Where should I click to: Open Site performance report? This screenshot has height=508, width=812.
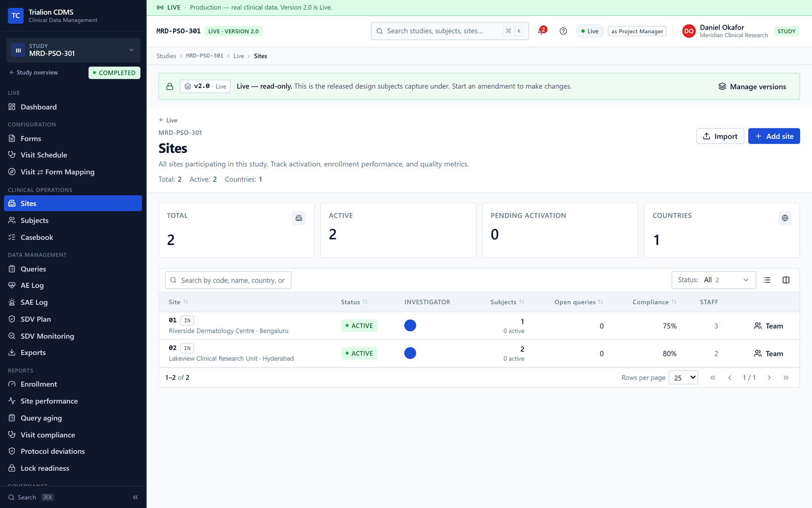(x=73, y=401)
